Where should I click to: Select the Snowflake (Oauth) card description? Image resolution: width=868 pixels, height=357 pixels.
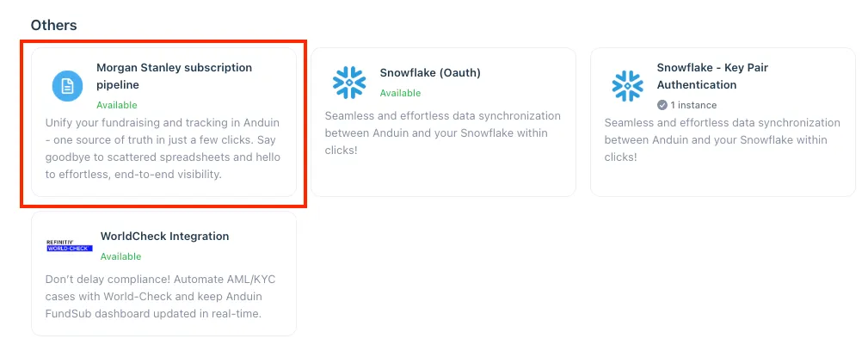[x=442, y=132]
